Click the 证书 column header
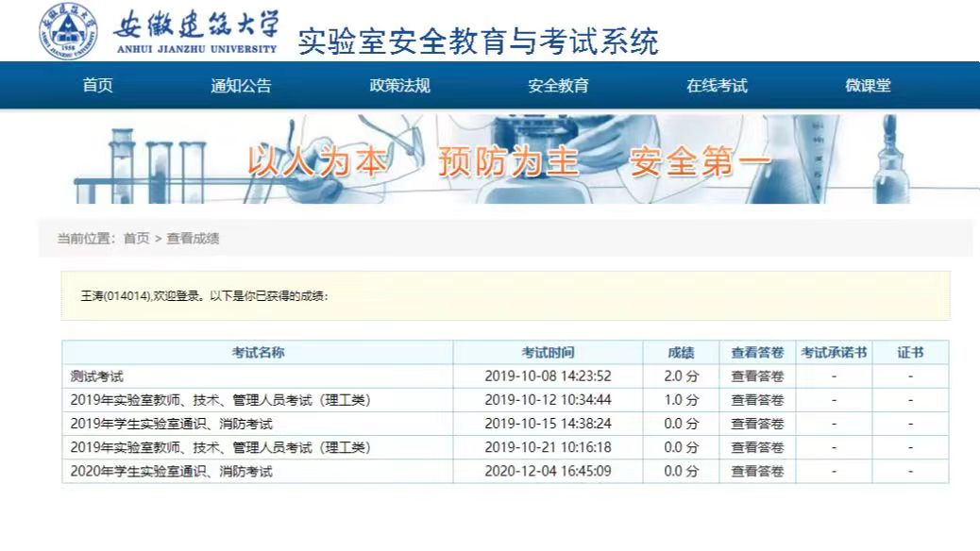This screenshot has width=980, height=551. pyautogui.click(x=910, y=353)
